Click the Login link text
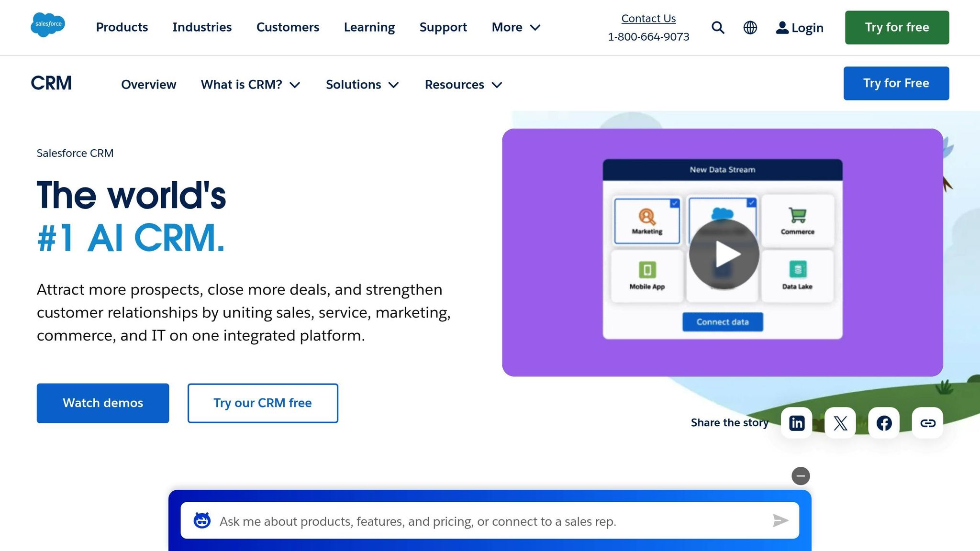 point(807,28)
